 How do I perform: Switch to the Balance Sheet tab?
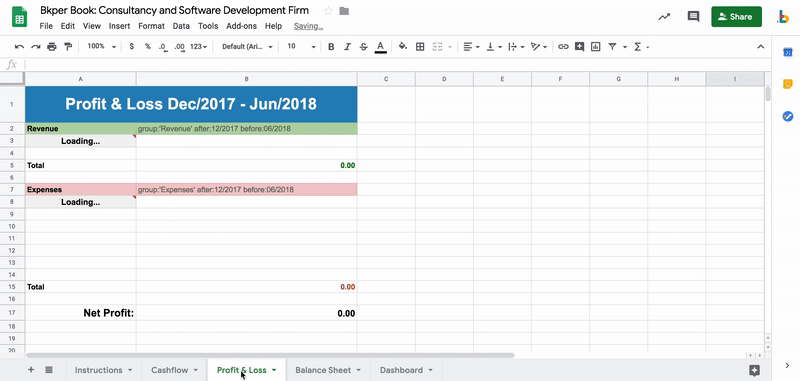tap(323, 370)
